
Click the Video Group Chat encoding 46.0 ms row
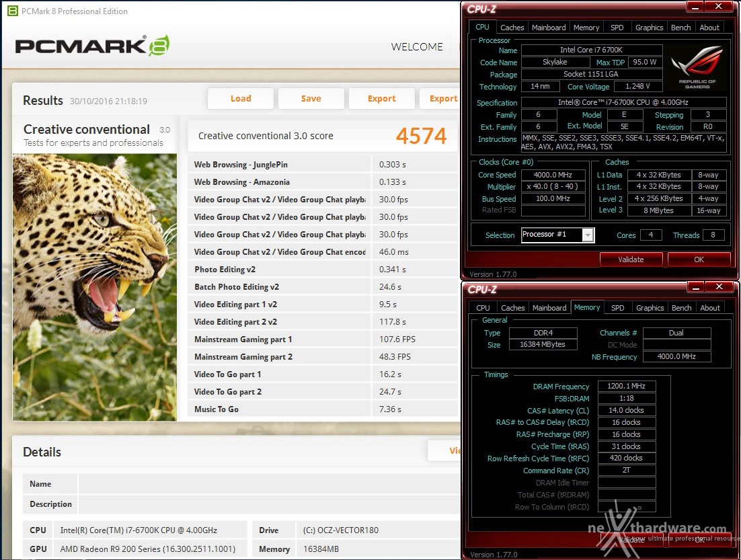point(323,252)
